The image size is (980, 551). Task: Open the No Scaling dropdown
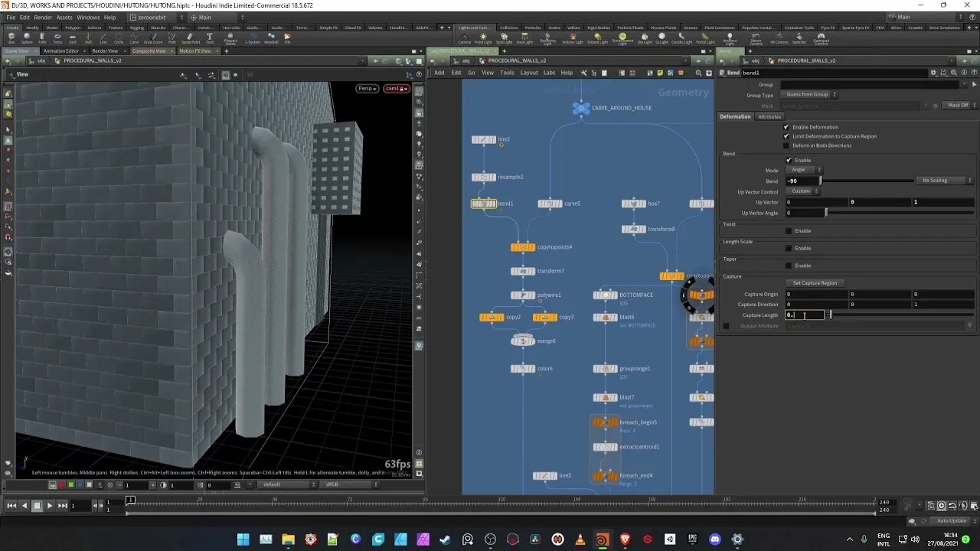946,181
